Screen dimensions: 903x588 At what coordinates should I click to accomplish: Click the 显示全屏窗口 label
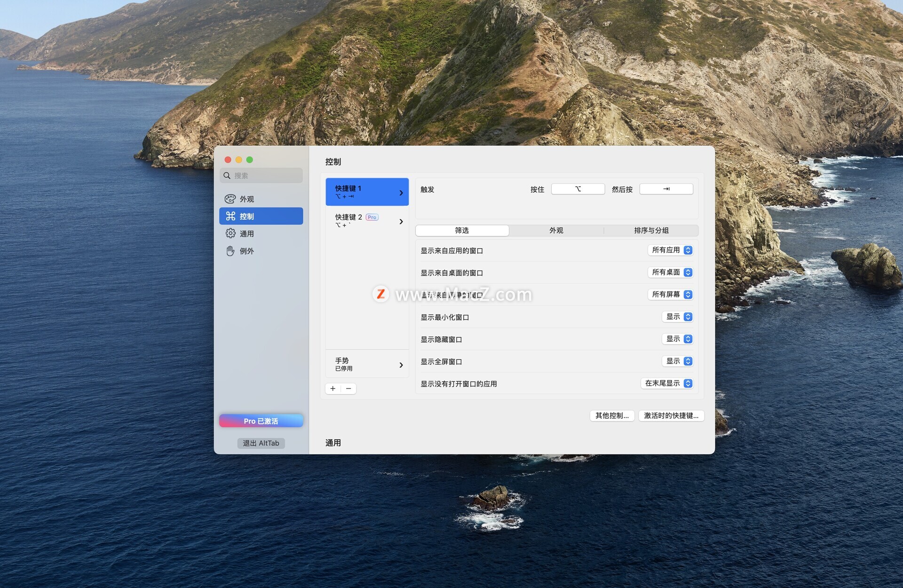click(x=441, y=361)
